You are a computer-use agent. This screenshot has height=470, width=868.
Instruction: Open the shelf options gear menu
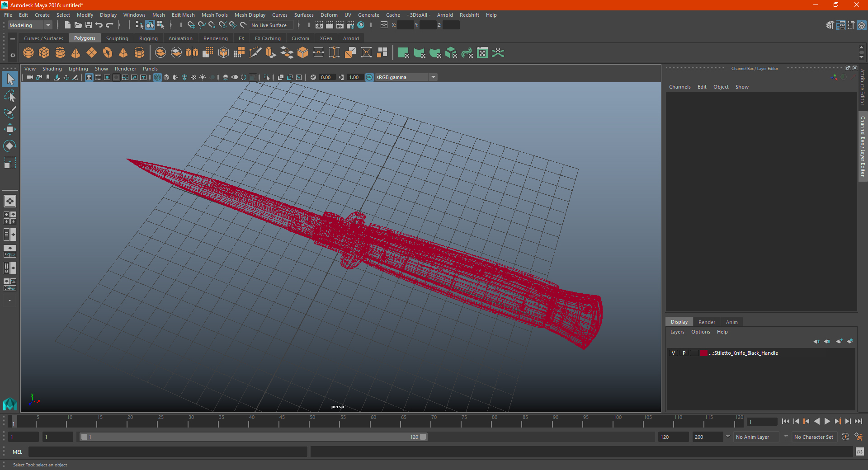[13, 56]
